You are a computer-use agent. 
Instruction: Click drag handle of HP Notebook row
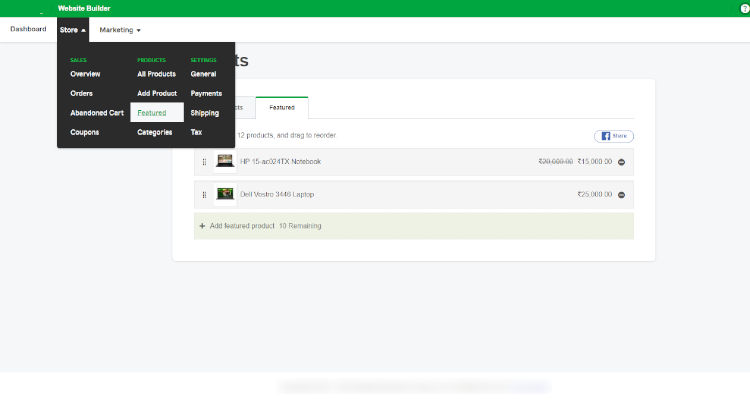204,162
